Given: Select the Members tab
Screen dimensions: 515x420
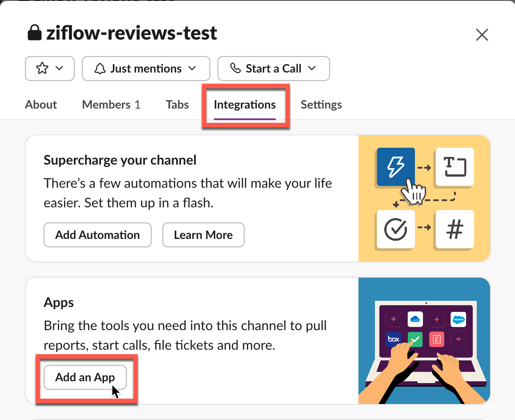Looking at the screenshot, I should 111,105.
